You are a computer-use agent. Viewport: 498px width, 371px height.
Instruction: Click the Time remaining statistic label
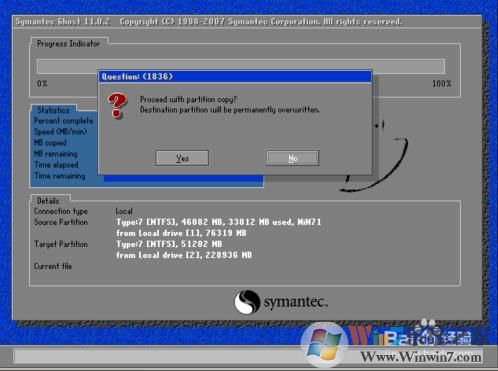(60, 176)
